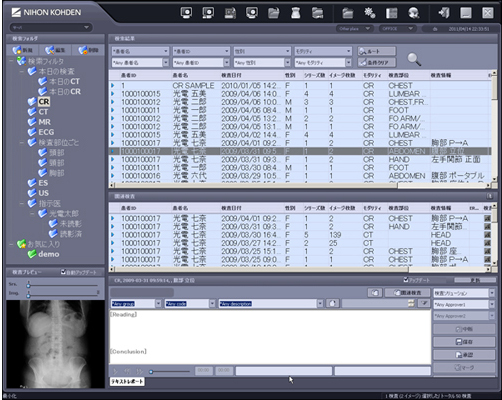Viewport: 502px width, 400px height.
Task: Click the abdomen X-ray preview thumbnail
Action: click(56, 344)
